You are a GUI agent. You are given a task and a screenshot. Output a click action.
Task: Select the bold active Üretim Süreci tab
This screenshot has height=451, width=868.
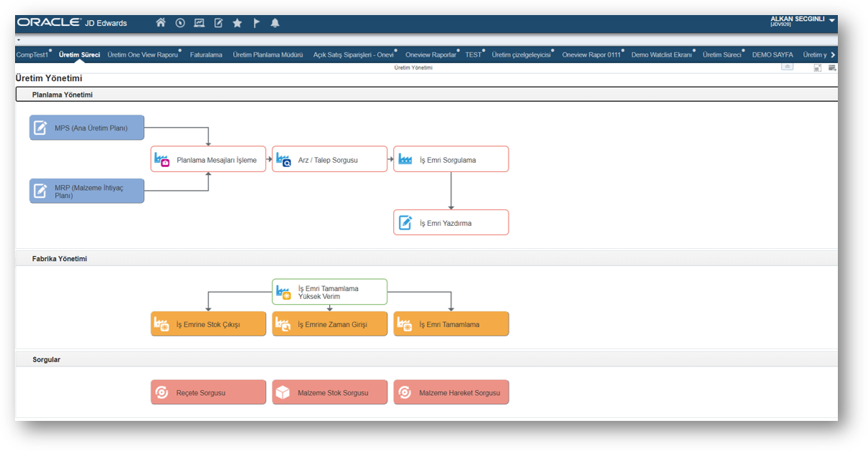(80, 54)
